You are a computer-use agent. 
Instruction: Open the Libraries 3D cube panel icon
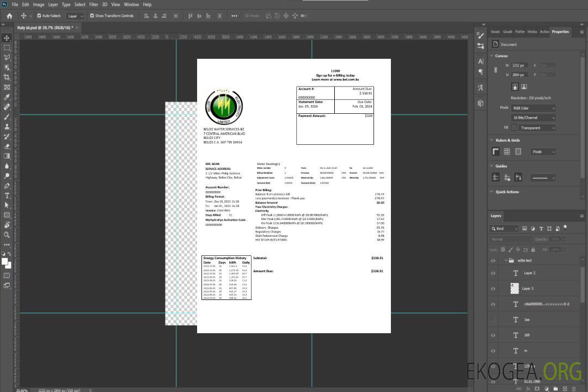[480, 103]
